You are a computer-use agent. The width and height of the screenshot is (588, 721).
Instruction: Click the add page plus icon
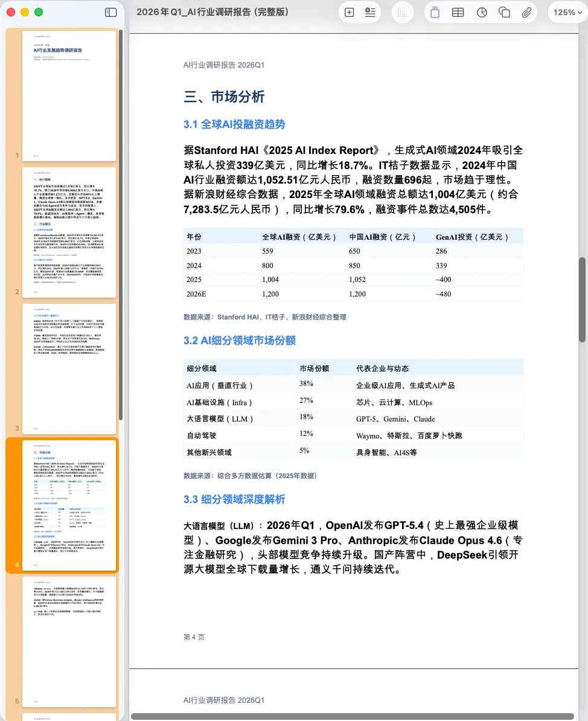[350, 13]
